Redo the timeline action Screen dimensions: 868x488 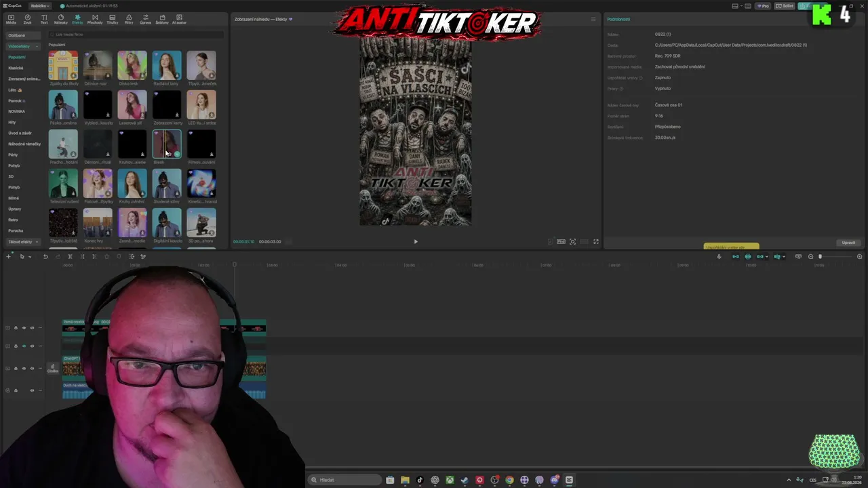click(x=57, y=257)
